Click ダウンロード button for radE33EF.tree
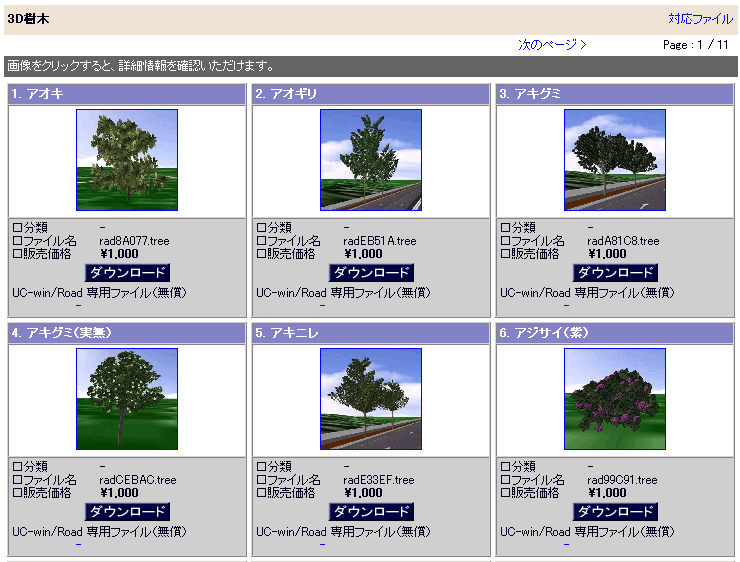Image resolution: width=740 pixels, height=562 pixels. (371, 512)
